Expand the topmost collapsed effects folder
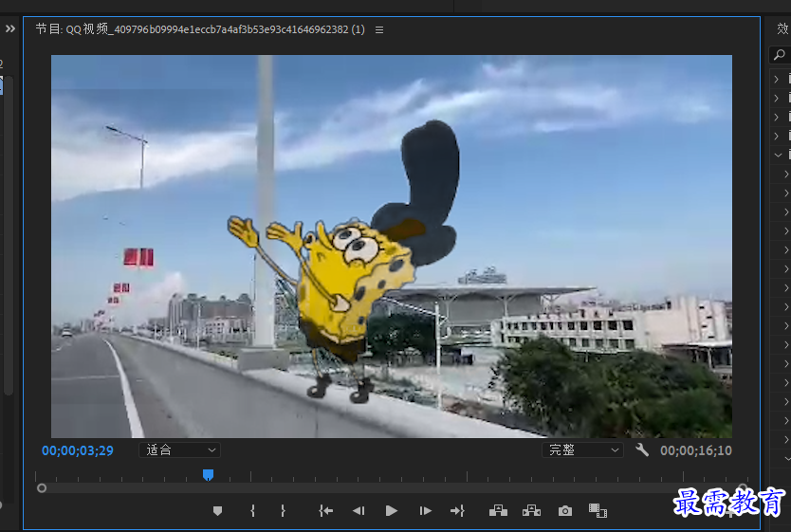This screenshot has width=791, height=532. pyautogui.click(x=777, y=79)
